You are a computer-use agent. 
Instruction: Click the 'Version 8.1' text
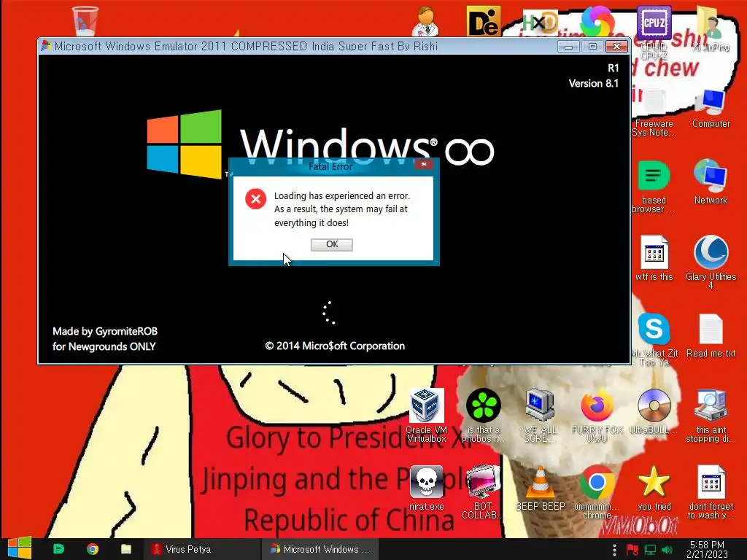pyautogui.click(x=594, y=83)
